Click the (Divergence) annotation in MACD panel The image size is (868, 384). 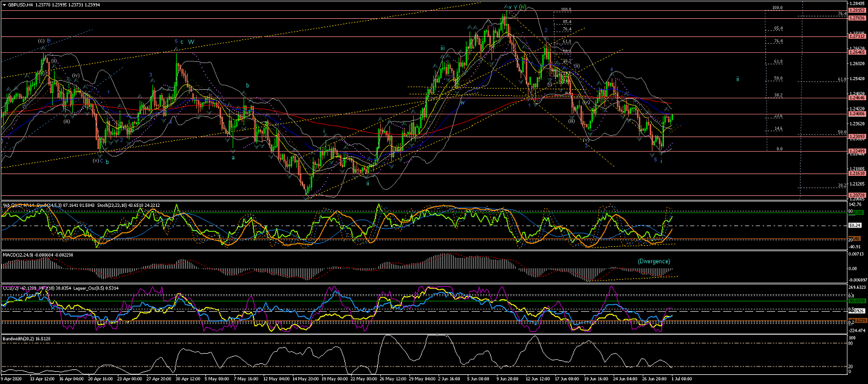pyautogui.click(x=654, y=261)
